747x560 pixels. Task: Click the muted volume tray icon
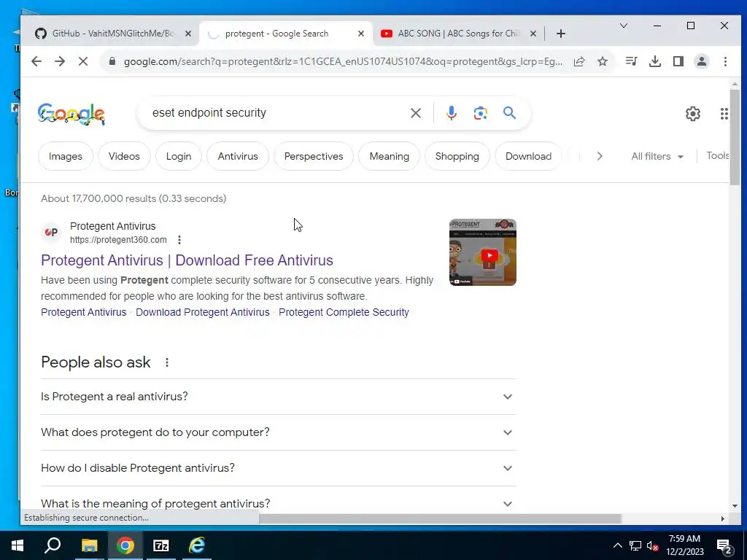653,545
